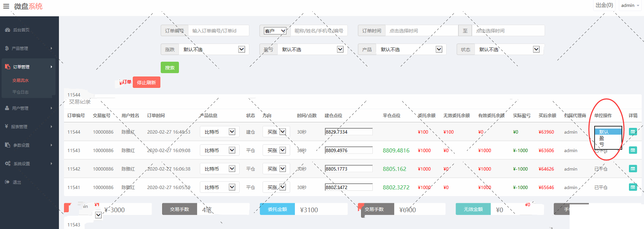Click the red 停止刷新 button
Screen dimensions: 644x229
point(146,83)
